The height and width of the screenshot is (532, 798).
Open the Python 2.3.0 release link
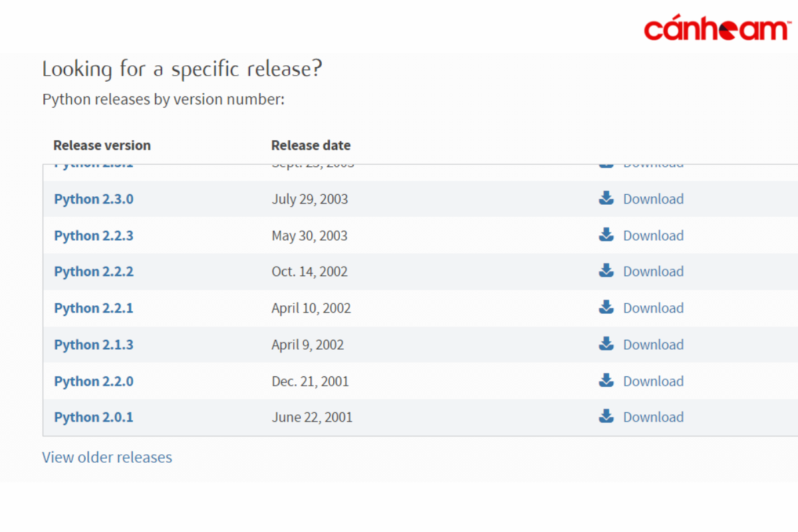click(94, 199)
